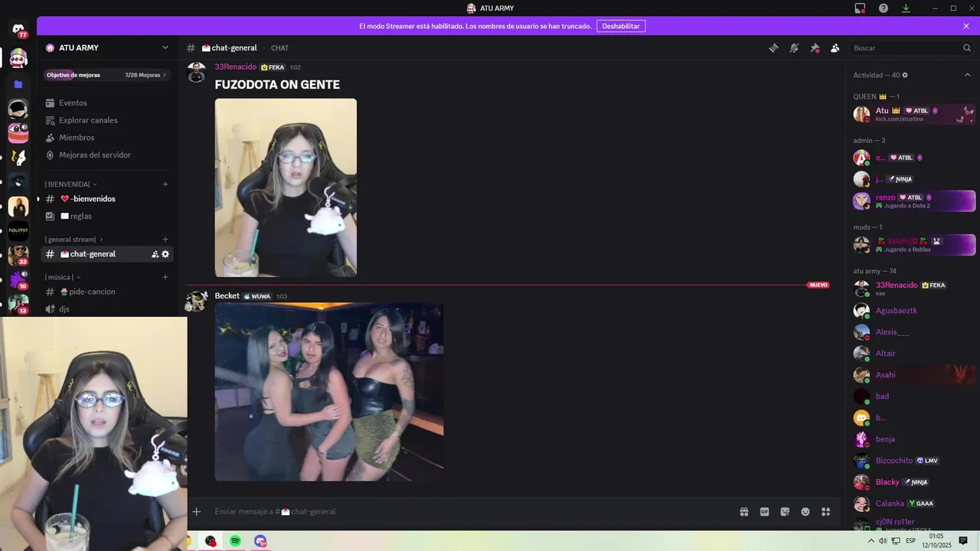This screenshot has width=980, height=551.
Task: Click plus attach button in message bar
Action: coord(197,511)
